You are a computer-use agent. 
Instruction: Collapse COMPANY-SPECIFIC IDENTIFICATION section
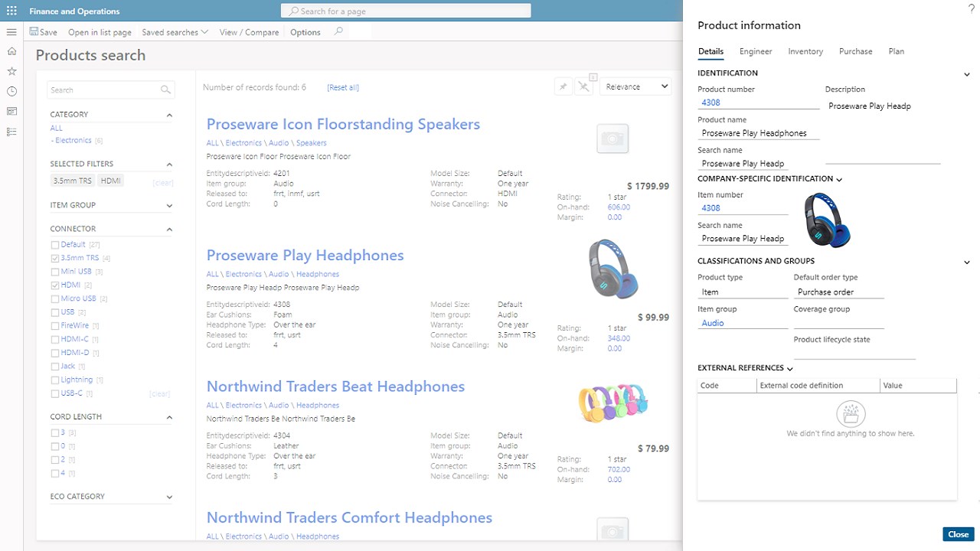click(839, 180)
